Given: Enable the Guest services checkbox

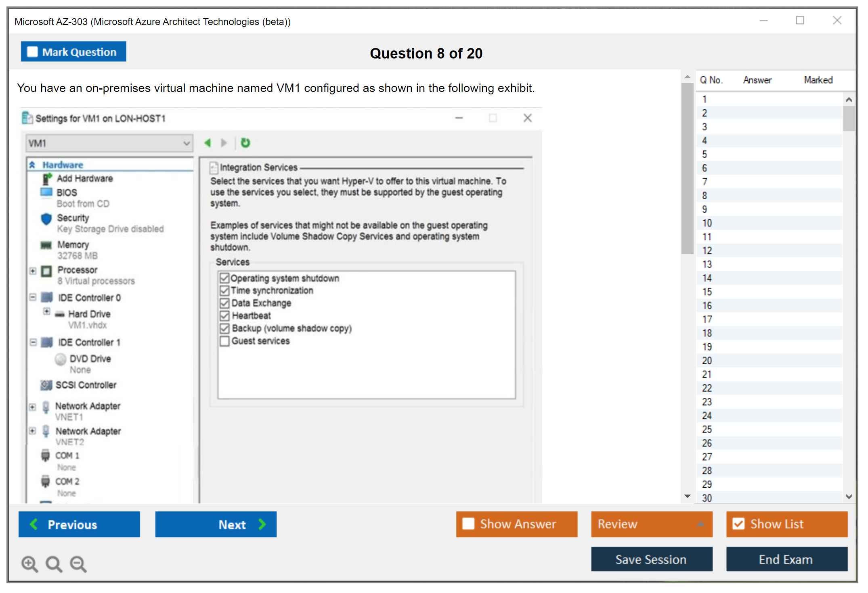Looking at the screenshot, I should [224, 341].
